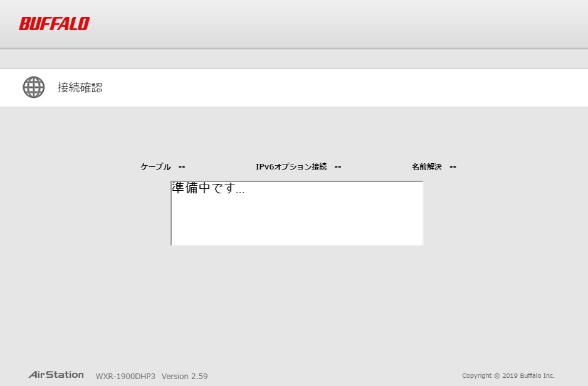The height and width of the screenshot is (386, 588).
Task: Click the dashes next to ケーブル
Action: 182,167
